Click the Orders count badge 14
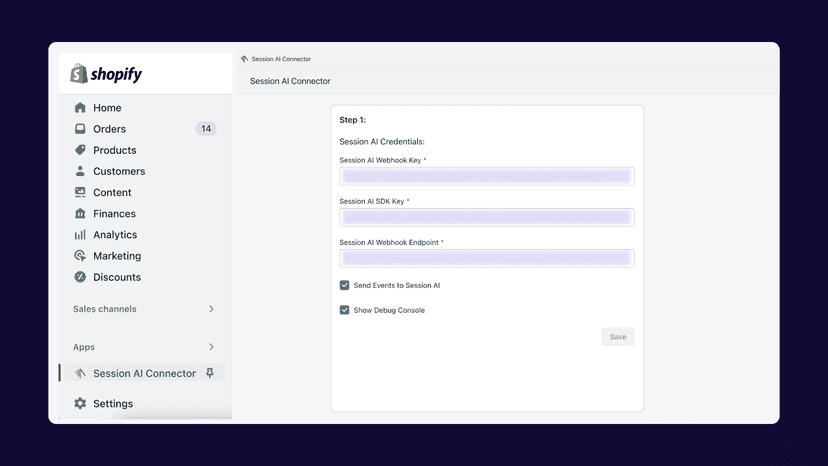828x466 pixels. (206, 128)
